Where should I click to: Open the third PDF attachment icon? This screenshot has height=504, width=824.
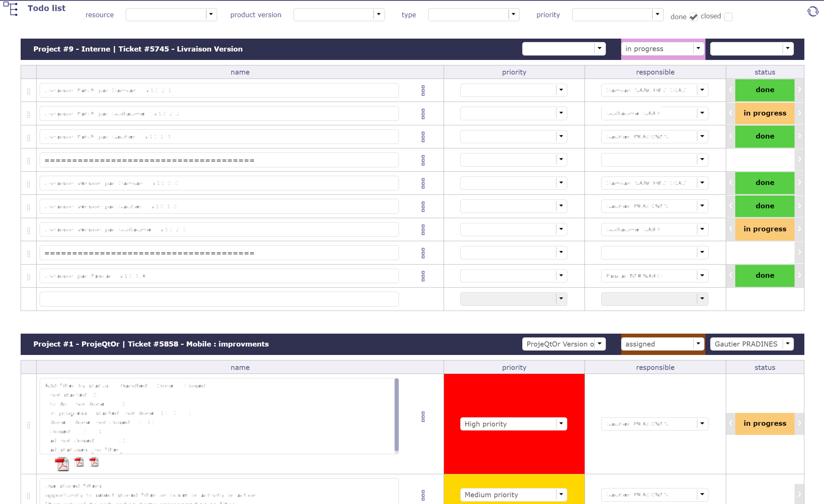click(94, 462)
